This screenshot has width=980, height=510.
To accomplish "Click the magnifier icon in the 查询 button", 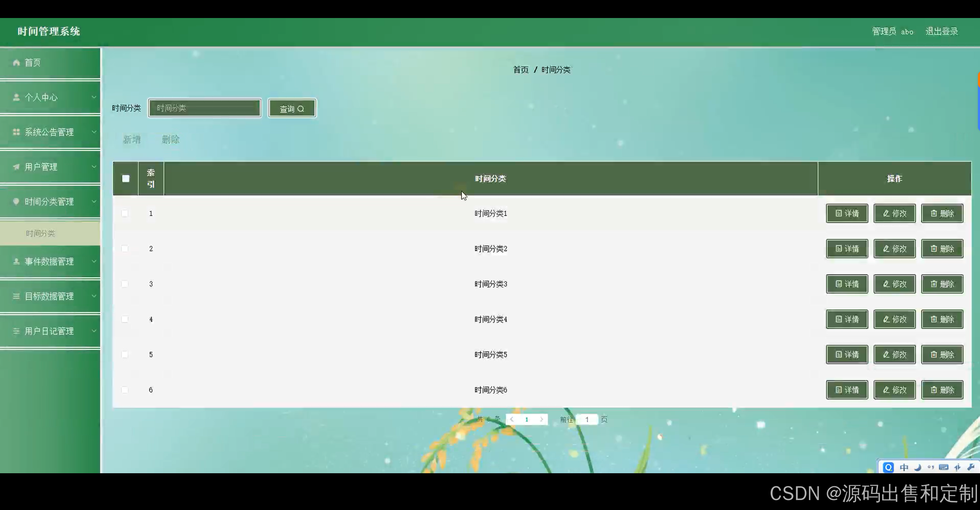I will click(301, 109).
